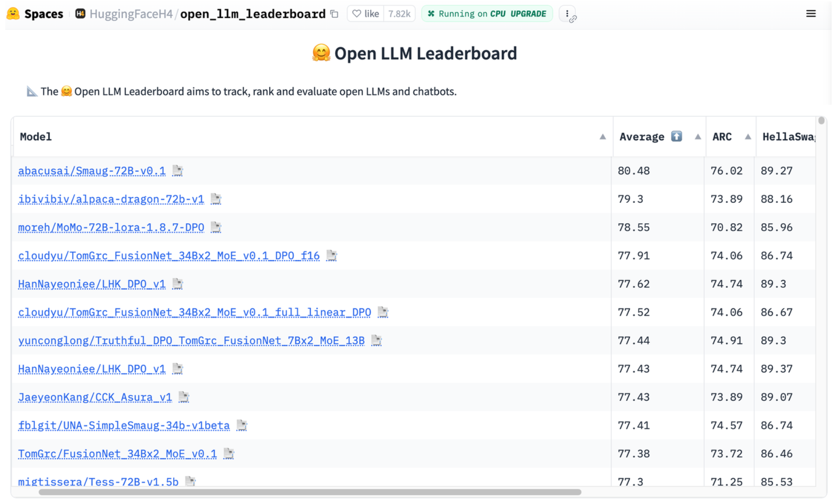Open the open_llm_leaderboard space title link
Image resolution: width=834 pixels, height=504 pixels.
pos(253,14)
